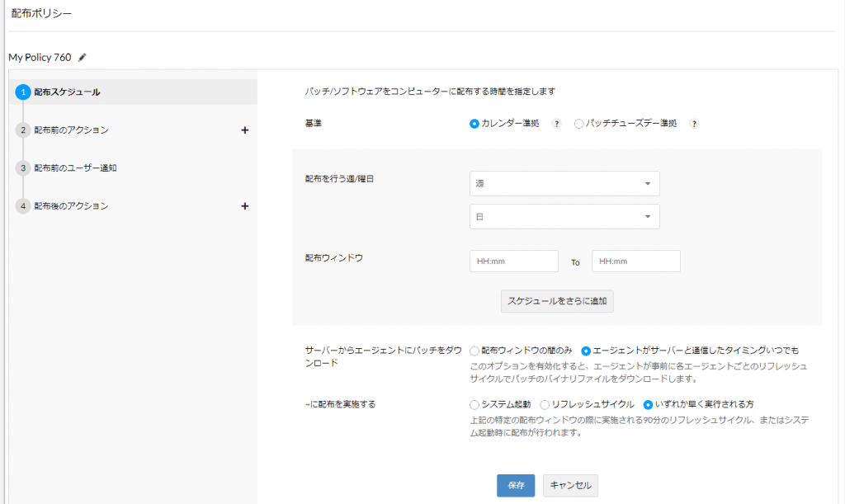
Task: Switch to the 配布前のアクション step
Action: (71, 130)
